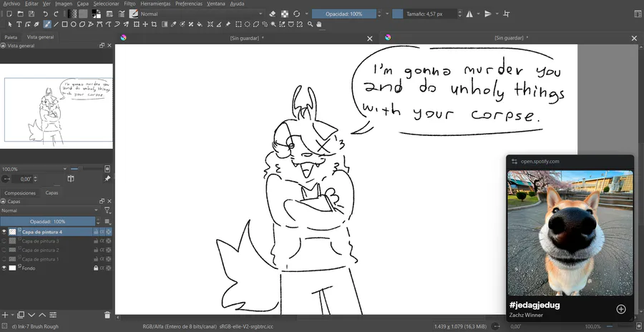
Task: Click the Undo arrow icon
Action: coord(46,14)
